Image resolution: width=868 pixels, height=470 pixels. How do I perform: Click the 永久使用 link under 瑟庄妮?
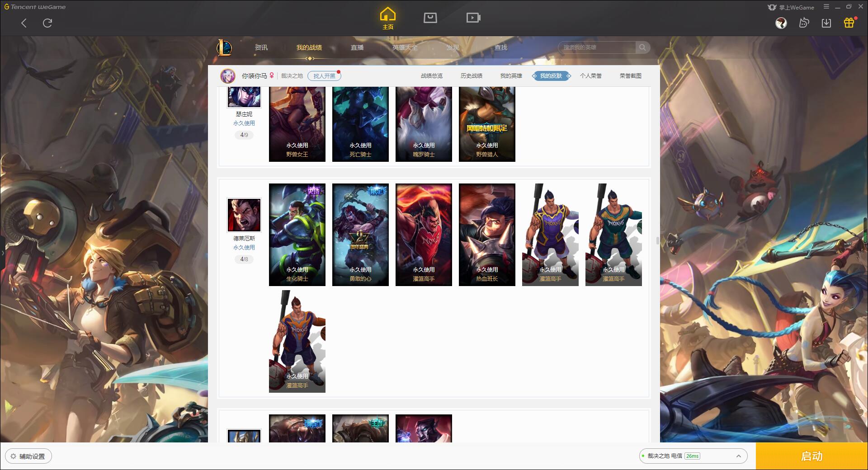(x=244, y=123)
